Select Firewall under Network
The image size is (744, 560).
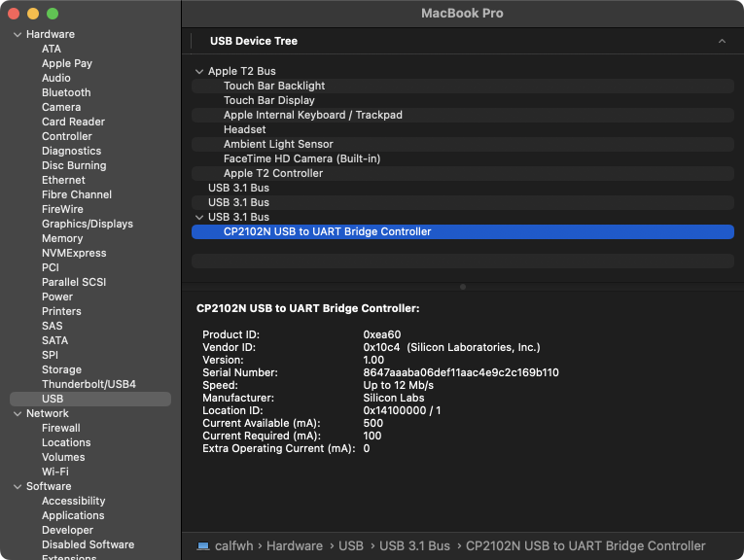[60, 429]
